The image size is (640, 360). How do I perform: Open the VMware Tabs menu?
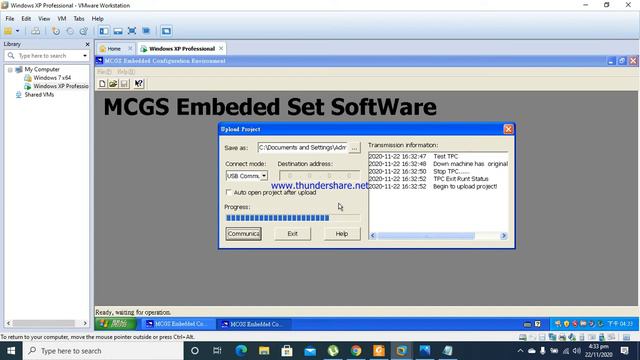(79, 19)
